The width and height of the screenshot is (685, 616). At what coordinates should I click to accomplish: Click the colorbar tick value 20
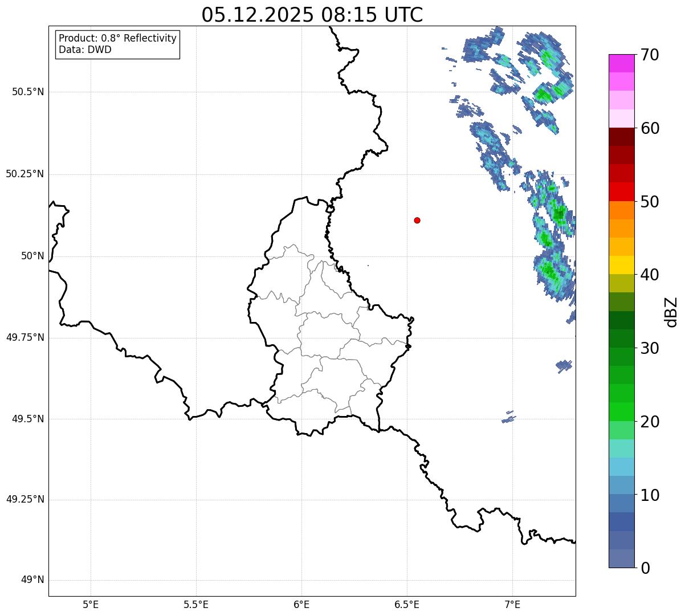pyautogui.click(x=650, y=422)
